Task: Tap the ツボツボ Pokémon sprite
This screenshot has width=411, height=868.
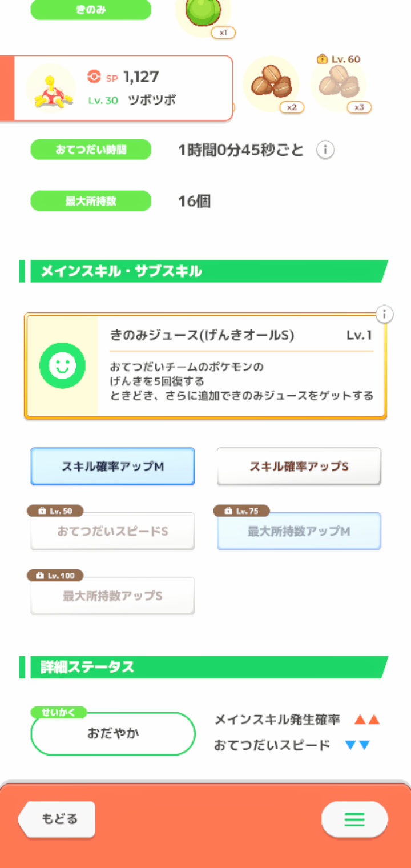Action: [51, 89]
